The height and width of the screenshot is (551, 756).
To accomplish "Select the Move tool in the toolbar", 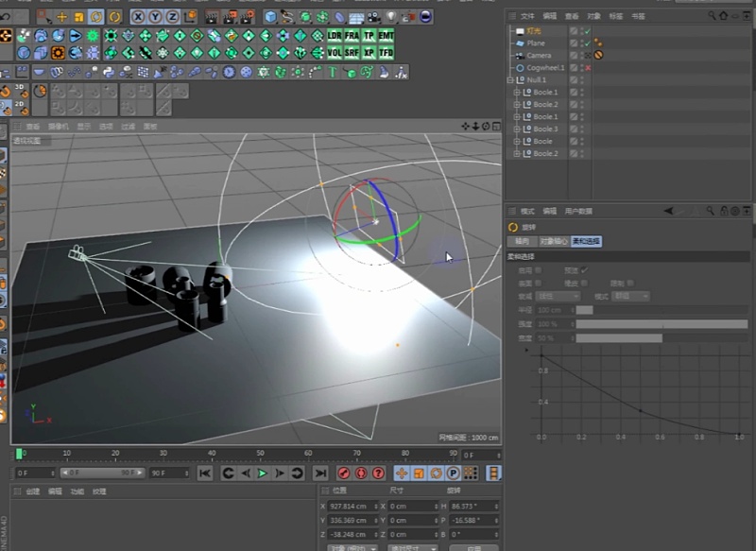I will click(x=62, y=16).
